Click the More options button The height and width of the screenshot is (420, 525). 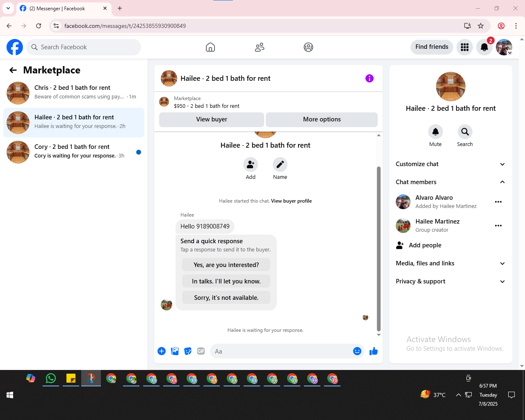(322, 119)
